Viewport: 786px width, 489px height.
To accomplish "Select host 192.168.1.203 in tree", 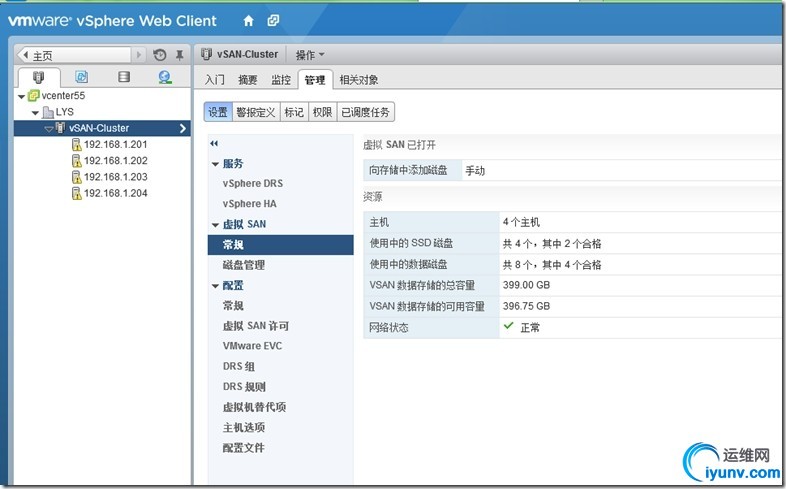I will pyautogui.click(x=115, y=177).
